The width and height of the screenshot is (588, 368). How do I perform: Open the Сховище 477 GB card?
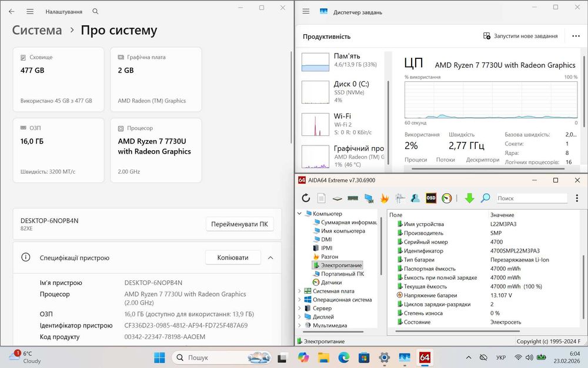pyautogui.click(x=58, y=79)
